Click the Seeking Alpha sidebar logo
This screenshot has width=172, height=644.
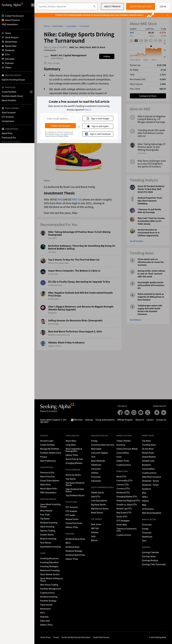(x=12, y=4)
